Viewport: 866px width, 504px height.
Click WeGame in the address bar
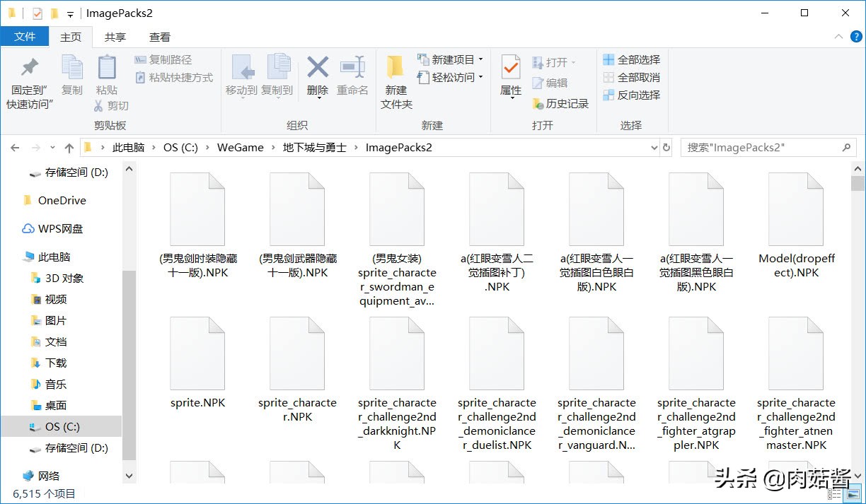(241, 148)
